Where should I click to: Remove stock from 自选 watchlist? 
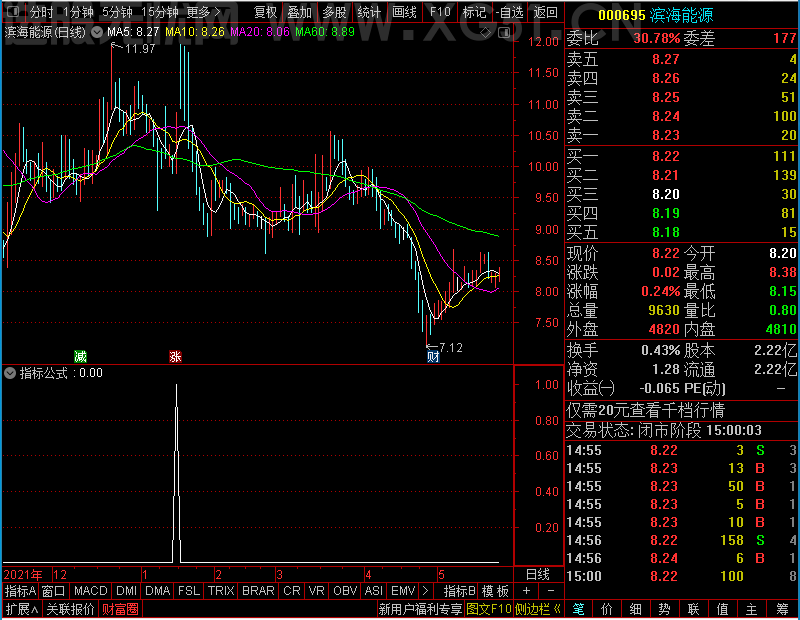509,12
